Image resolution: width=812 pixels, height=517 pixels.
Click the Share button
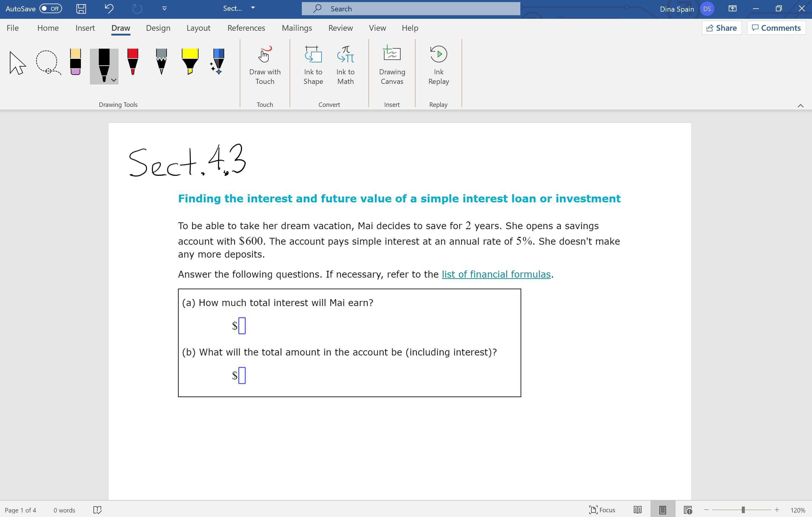[x=721, y=28]
